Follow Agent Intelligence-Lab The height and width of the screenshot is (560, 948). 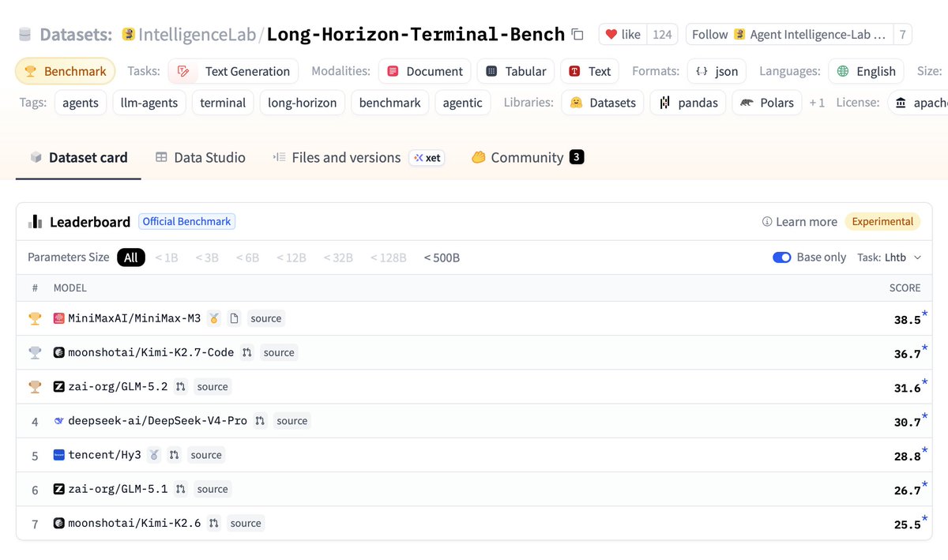(x=790, y=35)
